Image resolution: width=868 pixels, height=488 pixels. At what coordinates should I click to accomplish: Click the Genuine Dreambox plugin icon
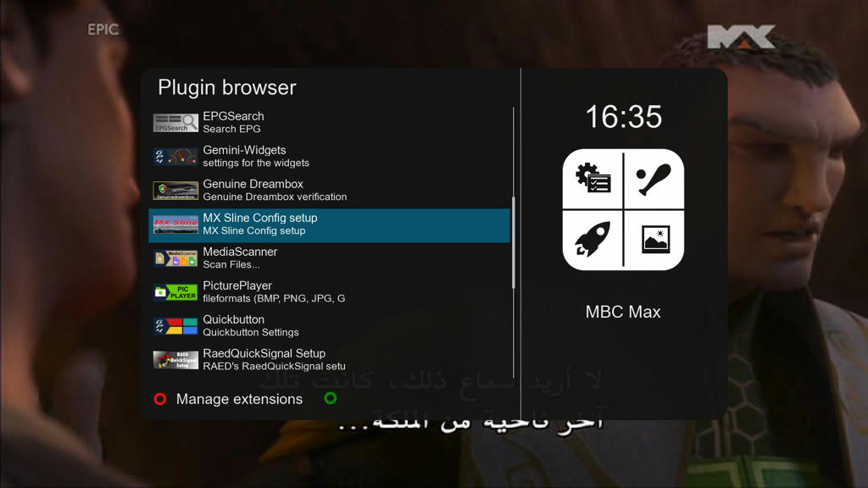point(175,191)
